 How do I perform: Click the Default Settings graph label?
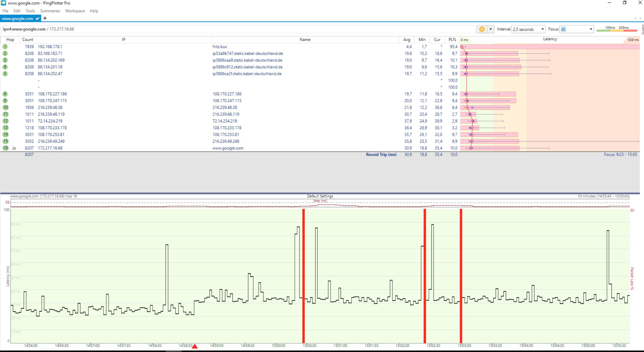(x=320, y=196)
